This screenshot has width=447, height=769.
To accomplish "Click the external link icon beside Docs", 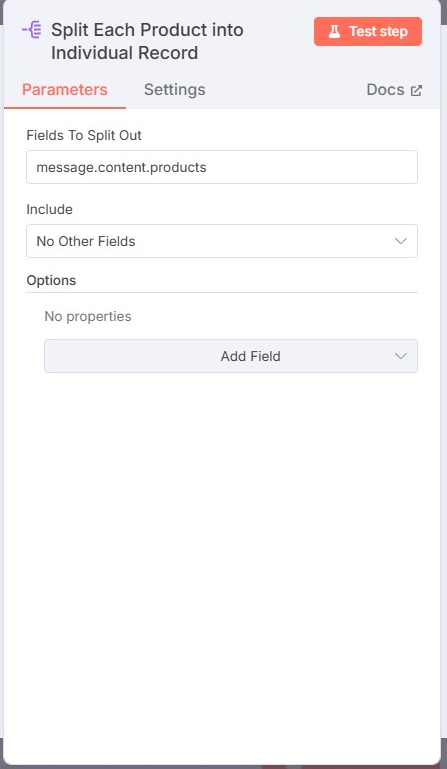I will (x=416, y=90).
